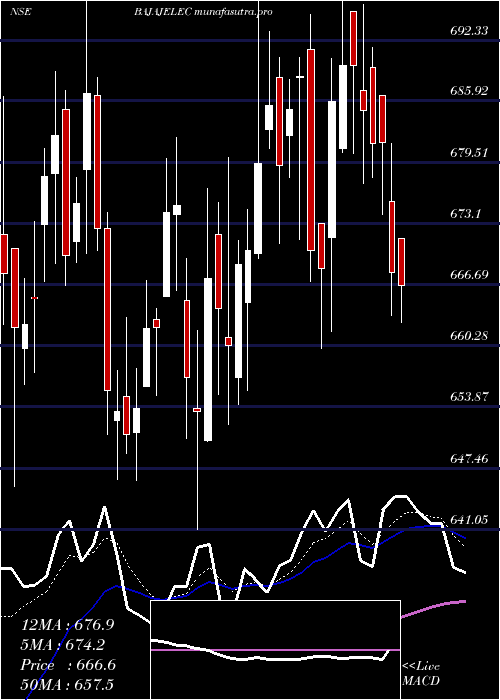Click the <<Live MACD label
This screenshot has height=700, width=500.
421,673
